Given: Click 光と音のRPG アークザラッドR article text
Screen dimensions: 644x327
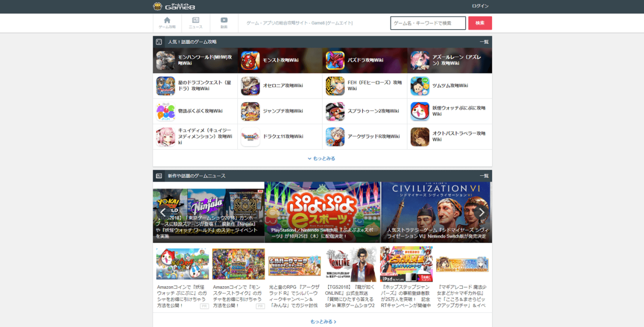Looking at the screenshot, I should click(x=294, y=296).
